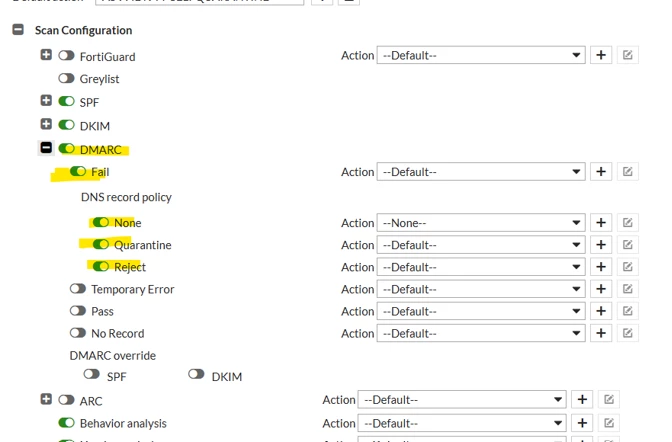The height and width of the screenshot is (442, 672).
Task: Edit the Fail action profile
Action: tap(628, 171)
